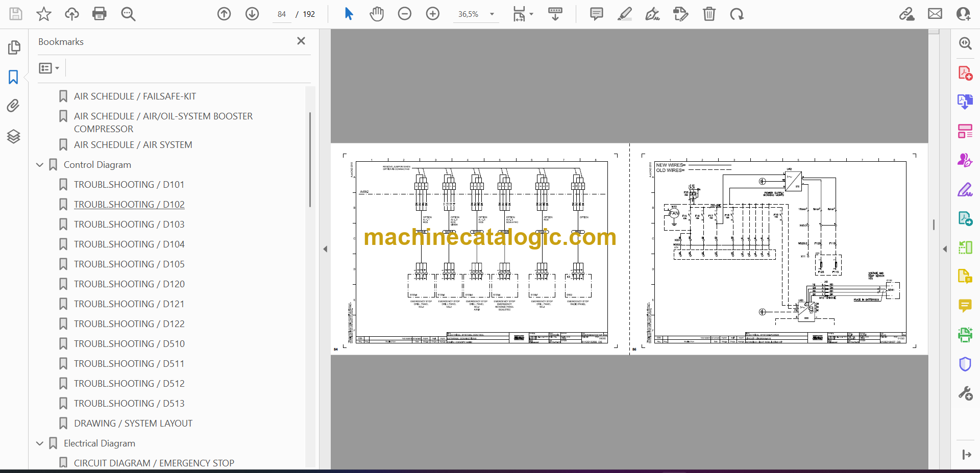Go to next page arrow

tap(252, 14)
